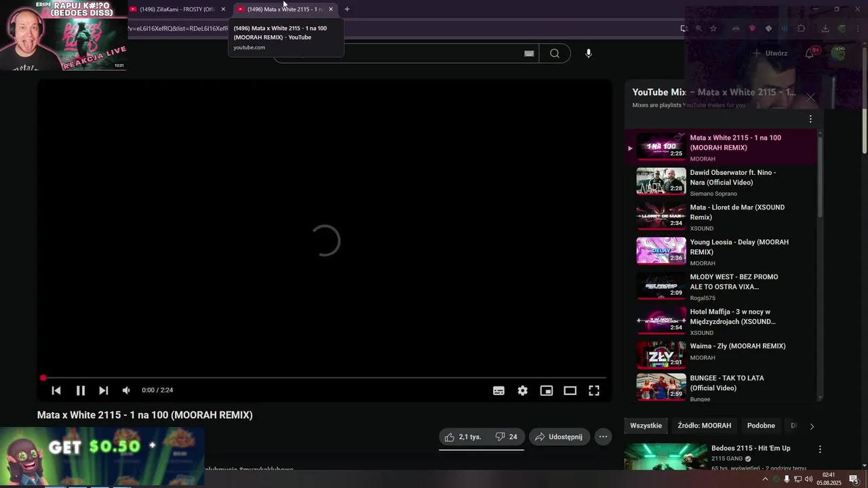Play Dawid Obserwator ft. Nino - Nara
Screen dimensions: 868x488
722,182
